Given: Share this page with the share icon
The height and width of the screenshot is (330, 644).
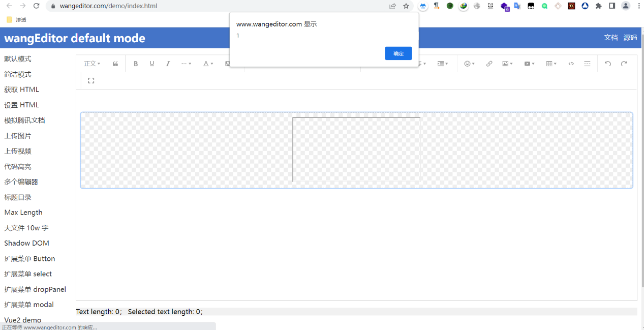Looking at the screenshot, I should 392,6.
